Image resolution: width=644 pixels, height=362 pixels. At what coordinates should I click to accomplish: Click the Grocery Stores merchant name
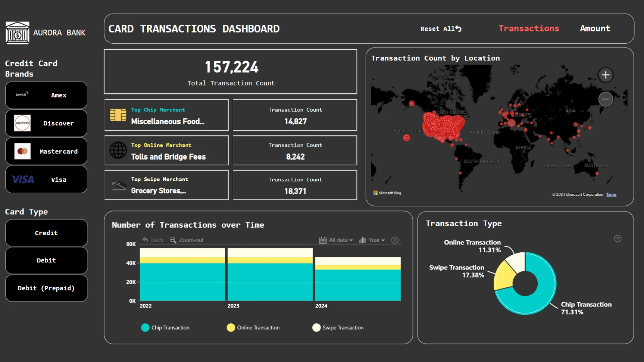[x=158, y=191]
